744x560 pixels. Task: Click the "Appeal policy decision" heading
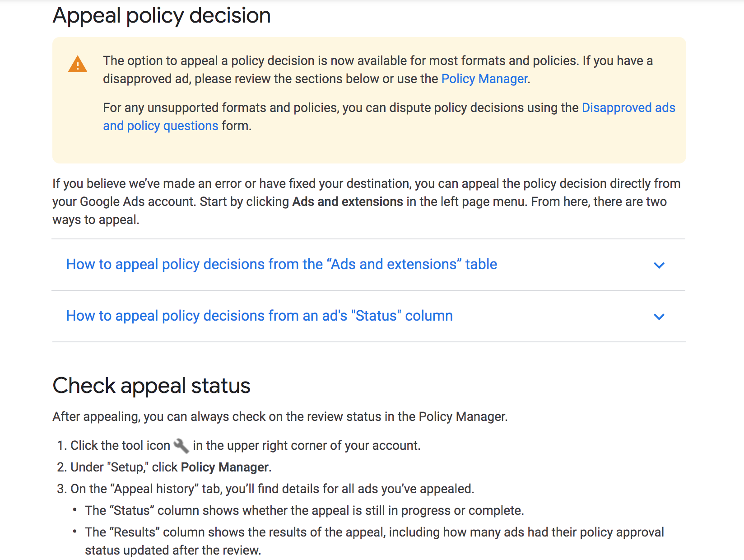click(x=162, y=16)
